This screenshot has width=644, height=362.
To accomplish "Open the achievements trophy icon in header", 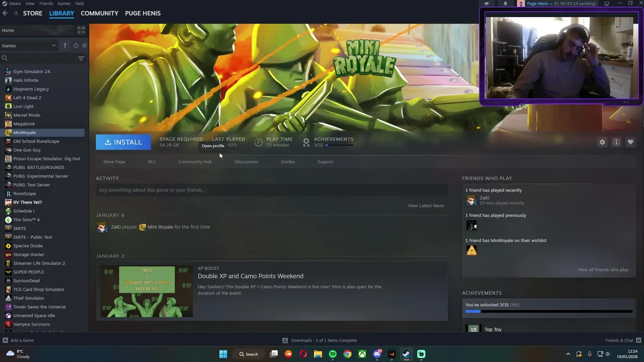I will [x=306, y=142].
